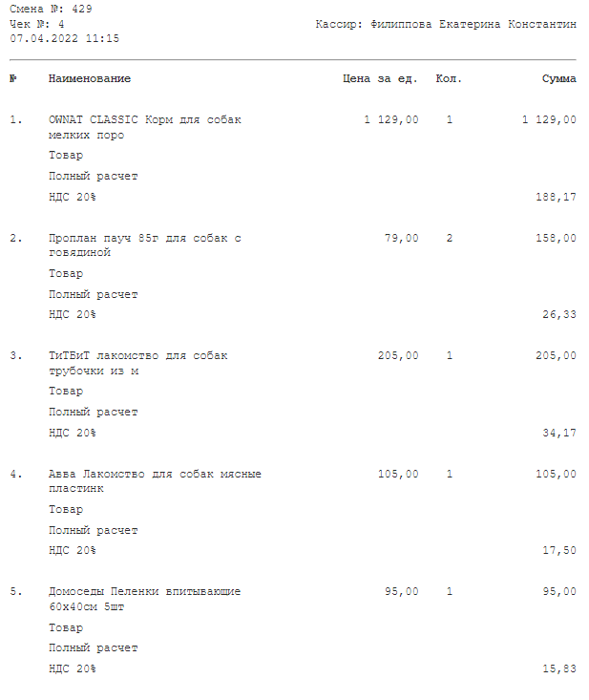Screen dimensions: 589x700
Task: Click the Чек №: 4 line
Action: (x=37, y=24)
